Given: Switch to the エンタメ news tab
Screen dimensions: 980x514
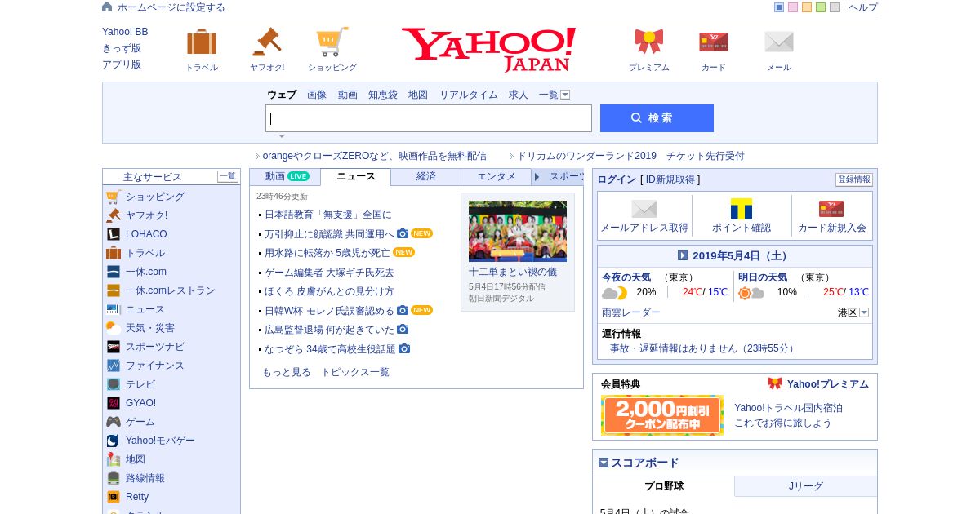Looking at the screenshot, I should pyautogui.click(x=497, y=176).
